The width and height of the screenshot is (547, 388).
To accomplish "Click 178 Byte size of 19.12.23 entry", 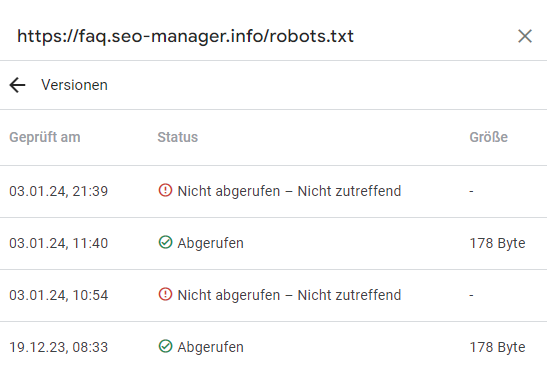I will (497, 347).
